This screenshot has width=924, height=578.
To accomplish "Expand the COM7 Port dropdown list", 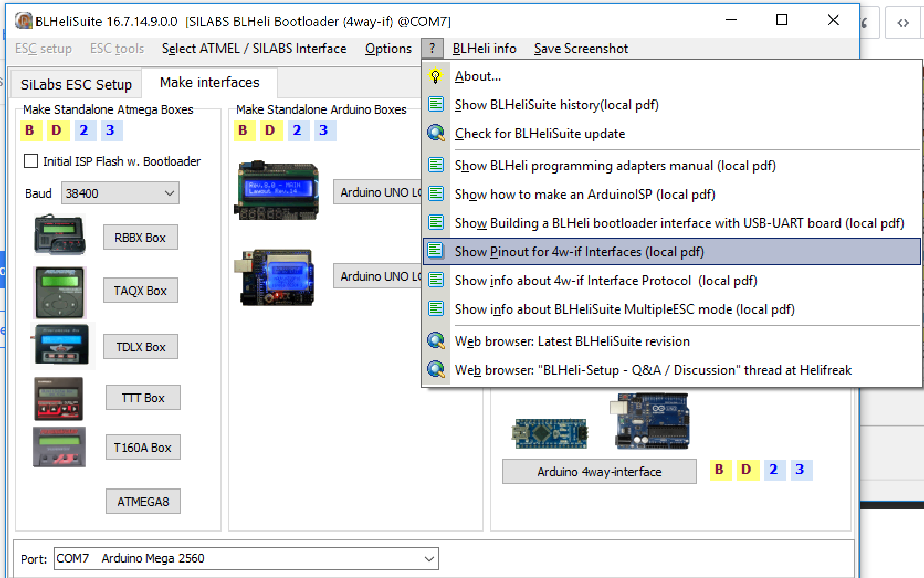I will pyautogui.click(x=429, y=559).
